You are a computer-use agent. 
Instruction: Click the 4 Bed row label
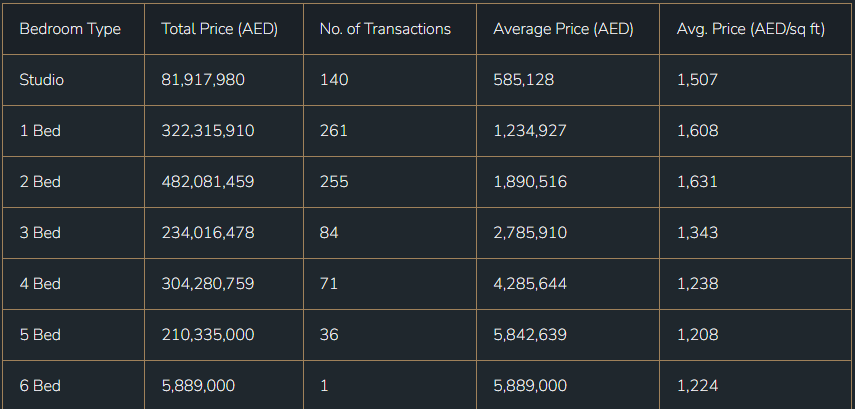(x=40, y=284)
